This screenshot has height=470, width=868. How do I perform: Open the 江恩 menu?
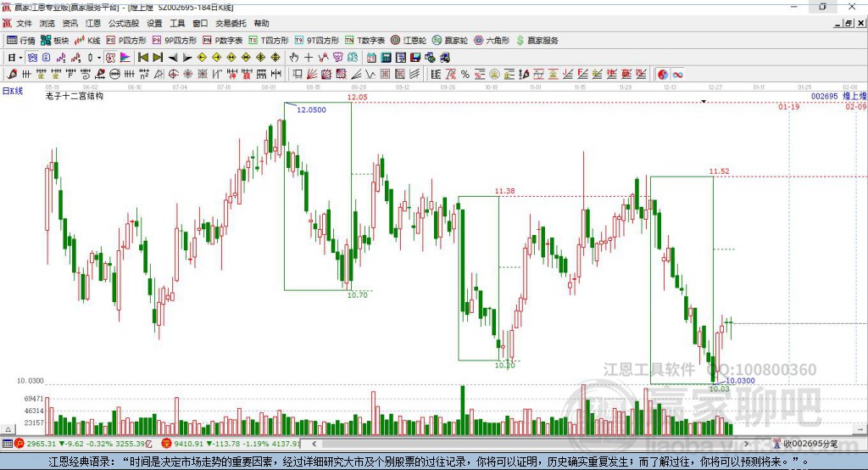(x=93, y=23)
